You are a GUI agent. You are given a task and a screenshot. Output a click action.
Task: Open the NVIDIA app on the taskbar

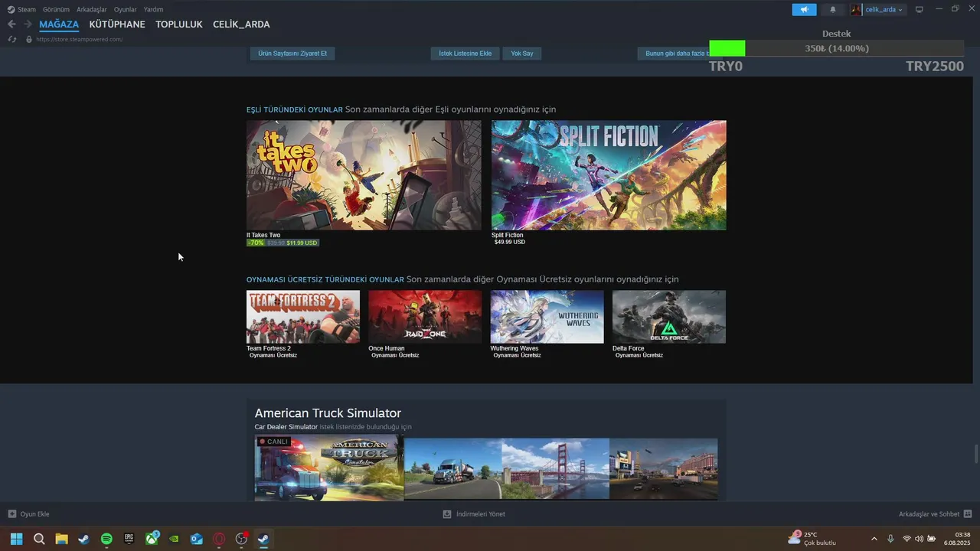point(175,539)
